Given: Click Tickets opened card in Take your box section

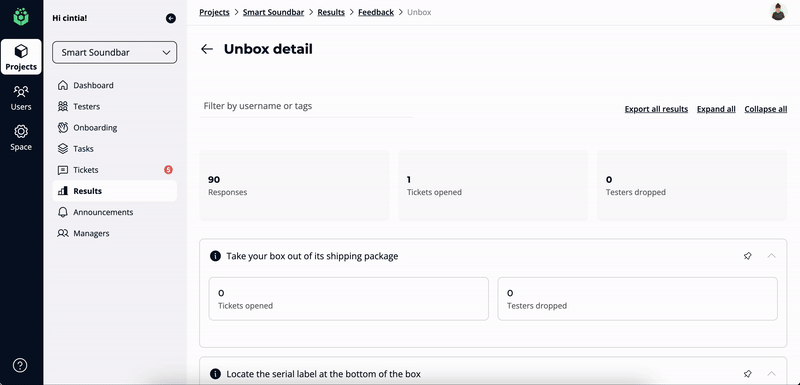Looking at the screenshot, I should point(348,299).
